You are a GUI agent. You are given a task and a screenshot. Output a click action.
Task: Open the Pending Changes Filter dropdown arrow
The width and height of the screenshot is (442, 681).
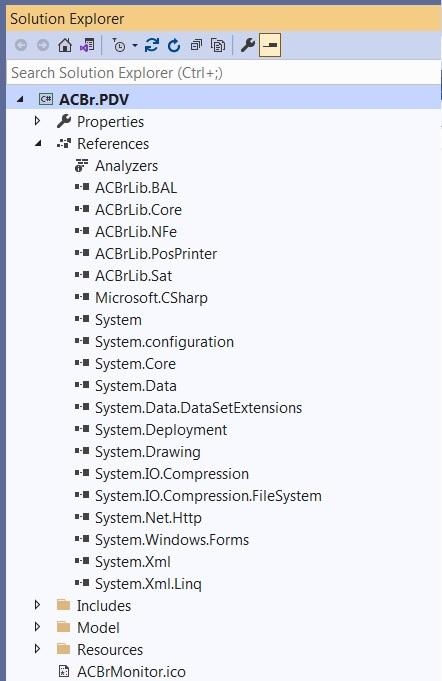[x=135, y=45]
